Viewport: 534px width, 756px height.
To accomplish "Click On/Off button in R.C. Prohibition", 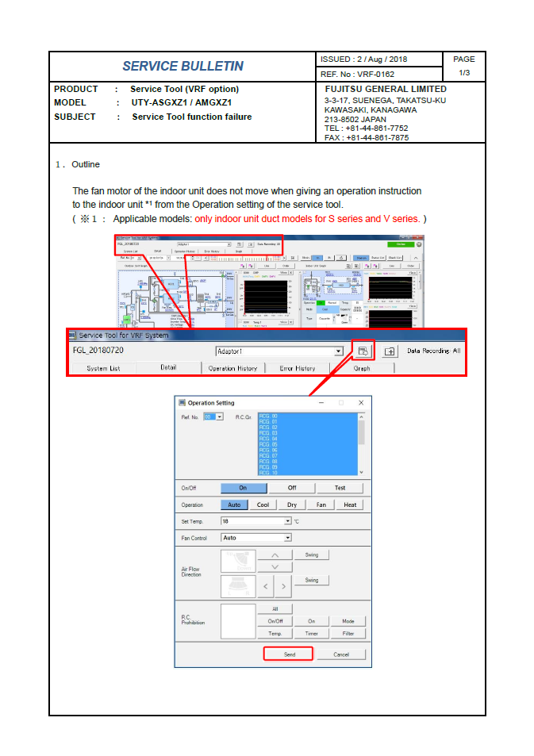I will click(275, 621).
